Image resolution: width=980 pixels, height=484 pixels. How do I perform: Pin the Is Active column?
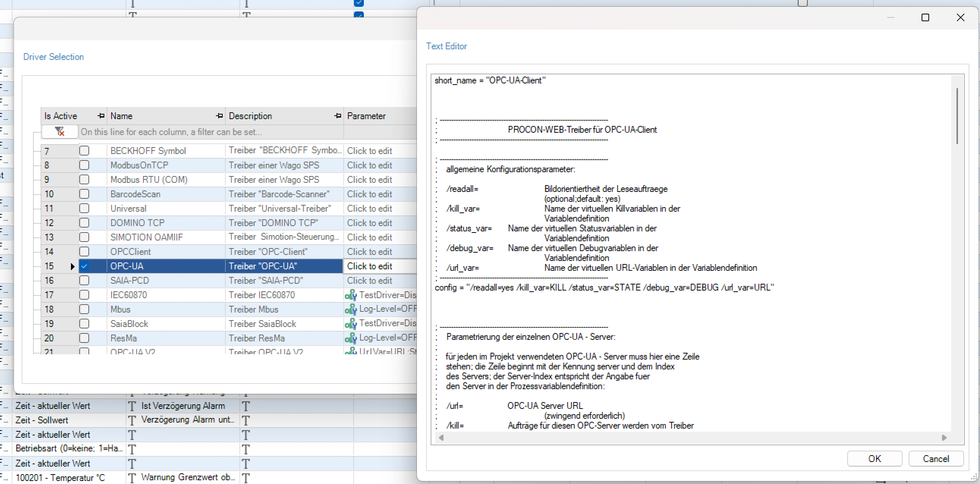tap(101, 116)
